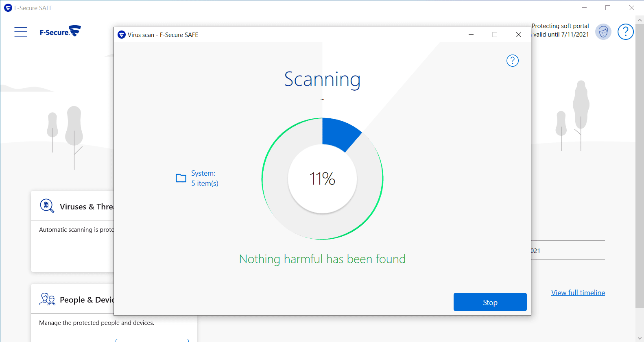
Task: Stop the running virus scan
Action: tap(490, 302)
